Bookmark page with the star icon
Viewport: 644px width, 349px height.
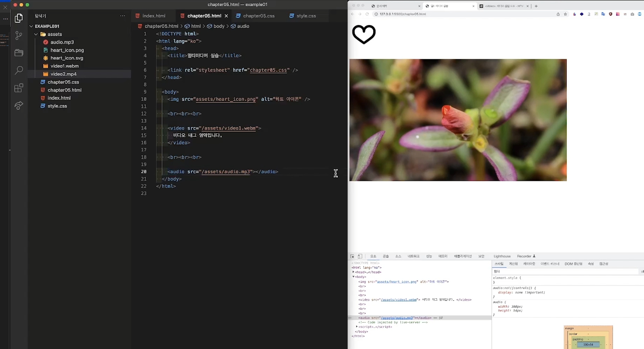pos(565,14)
